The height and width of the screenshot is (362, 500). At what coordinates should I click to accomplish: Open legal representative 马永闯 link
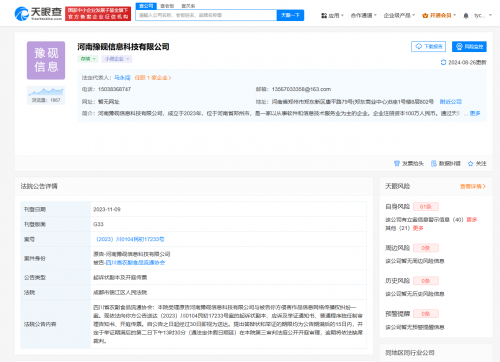122,78
